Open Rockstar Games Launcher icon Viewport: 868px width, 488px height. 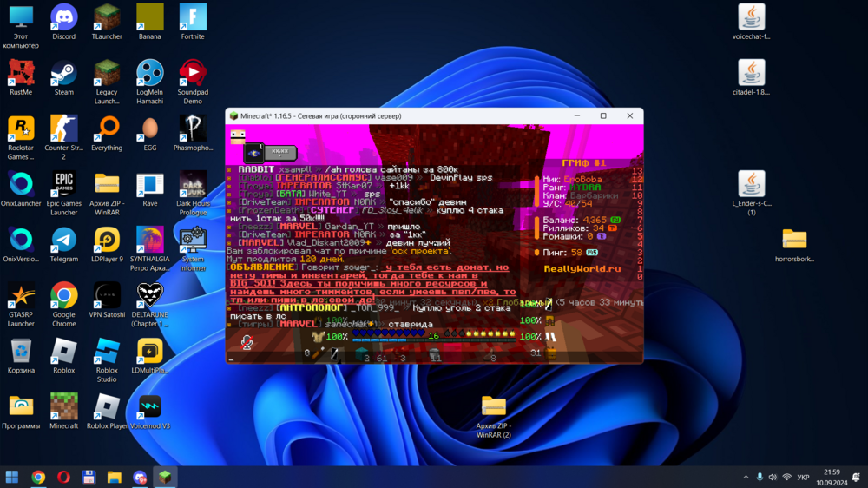click(21, 138)
